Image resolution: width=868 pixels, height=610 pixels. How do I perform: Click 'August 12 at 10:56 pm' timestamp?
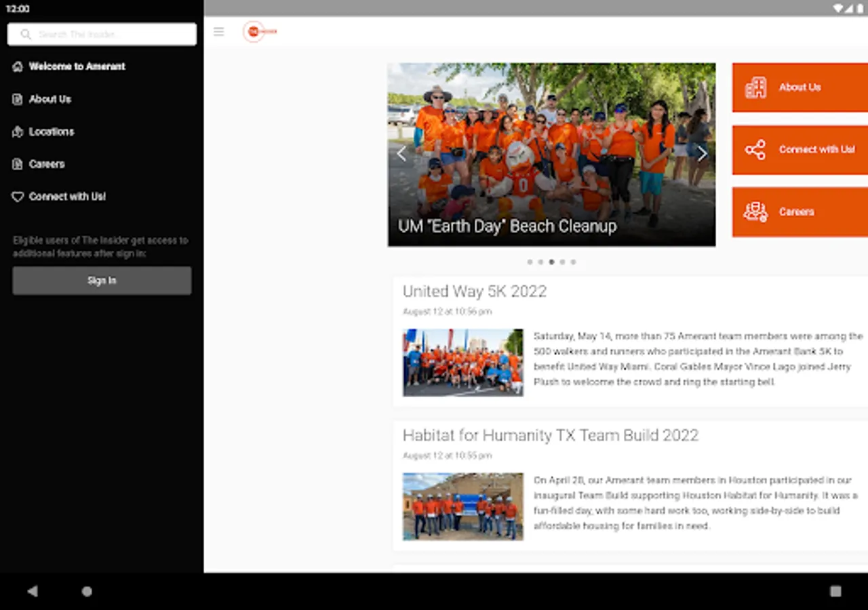coord(448,312)
